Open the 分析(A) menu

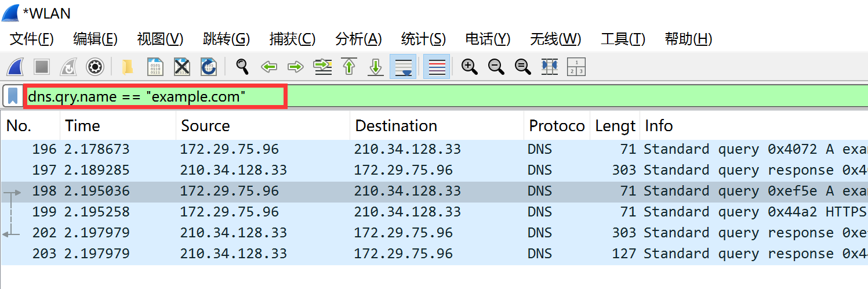pyautogui.click(x=358, y=39)
